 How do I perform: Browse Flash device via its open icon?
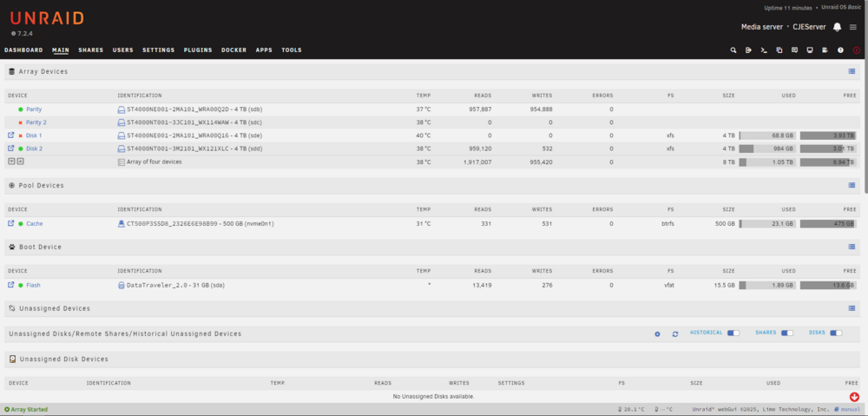[x=10, y=285]
